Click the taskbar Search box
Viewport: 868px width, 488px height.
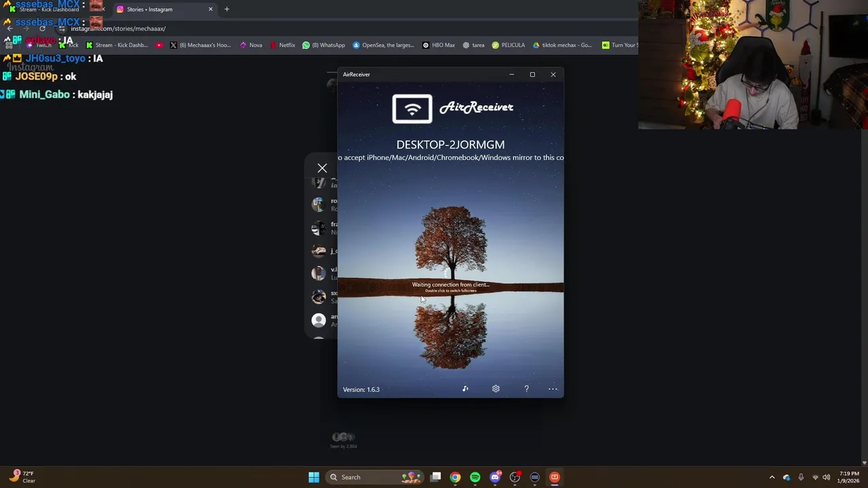374,477
